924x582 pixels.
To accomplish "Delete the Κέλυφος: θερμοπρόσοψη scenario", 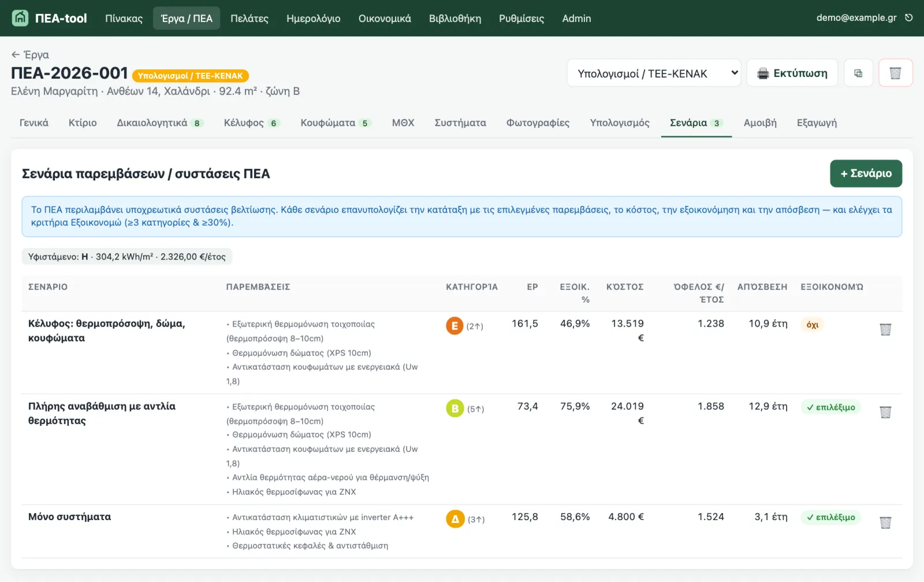I will 885,329.
